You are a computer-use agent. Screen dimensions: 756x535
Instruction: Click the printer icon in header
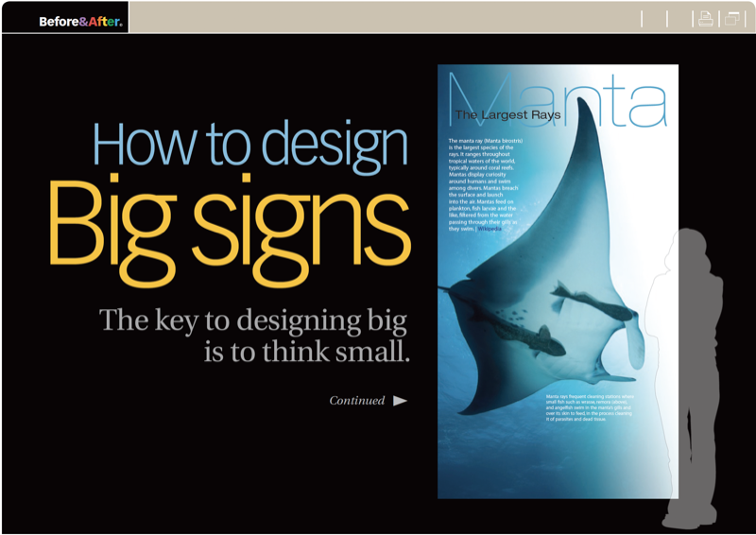(x=705, y=19)
